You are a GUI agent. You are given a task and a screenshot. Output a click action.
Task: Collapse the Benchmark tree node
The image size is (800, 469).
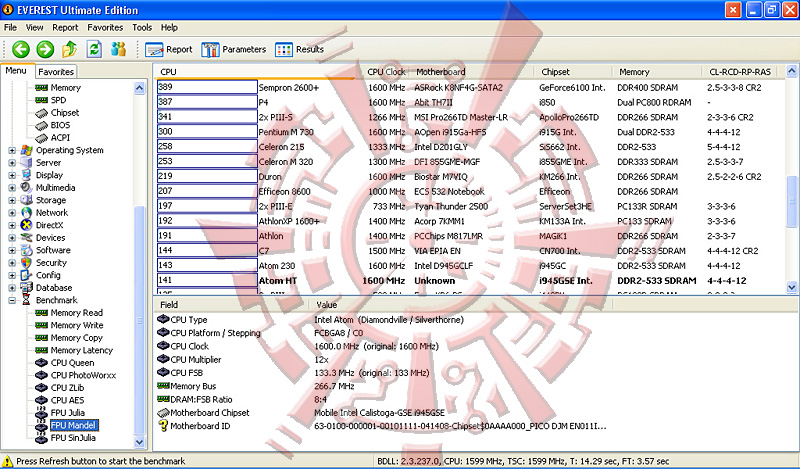(x=12, y=301)
